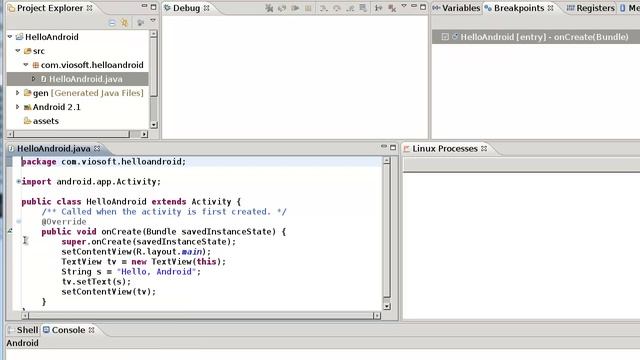This screenshot has width=640, height=360.
Task: Minimize the Project Explorer panel
Action: coord(144,6)
